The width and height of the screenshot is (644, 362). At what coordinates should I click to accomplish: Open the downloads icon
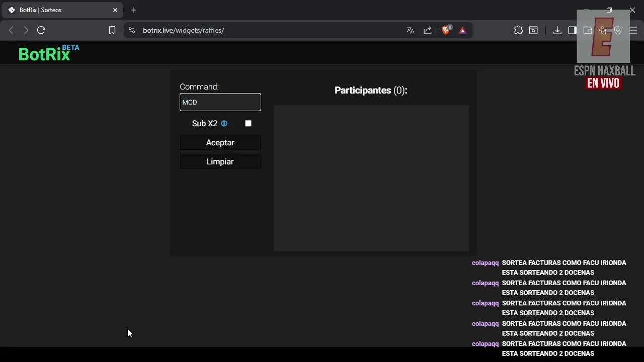pos(557,30)
